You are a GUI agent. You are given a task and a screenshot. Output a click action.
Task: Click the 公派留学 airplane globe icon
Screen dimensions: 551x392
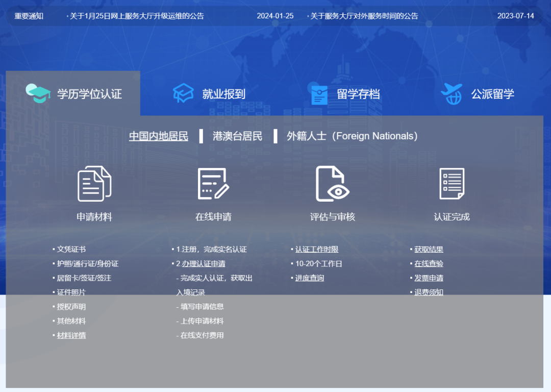pos(451,94)
